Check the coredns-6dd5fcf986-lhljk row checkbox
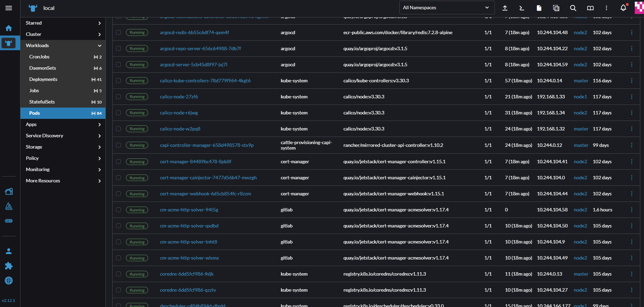This screenshot has height=307, width=644. 118,274
